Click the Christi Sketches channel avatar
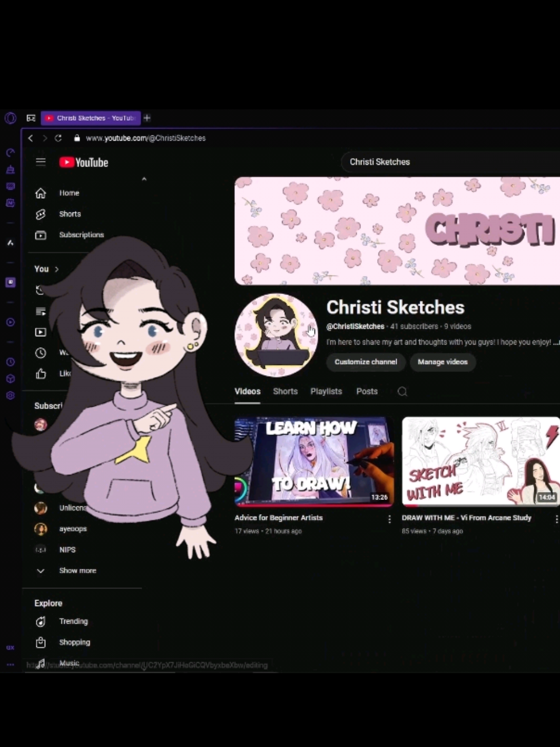This screenshot has height=747, width=560. (x=276, y=335)
